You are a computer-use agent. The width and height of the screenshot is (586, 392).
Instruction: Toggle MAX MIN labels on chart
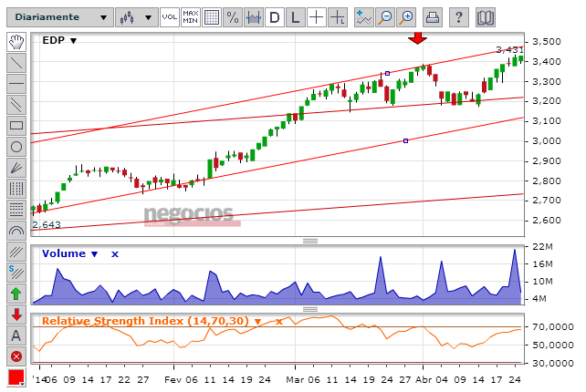tap(191, 17)
